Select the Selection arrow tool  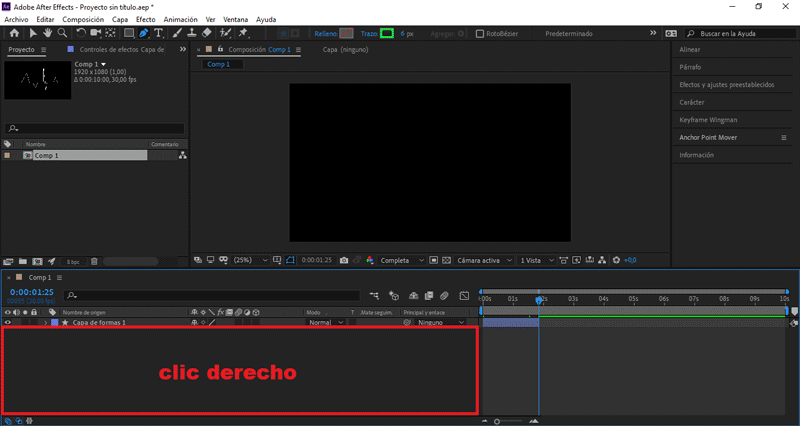pyautogui.click(x=33, y=33)
